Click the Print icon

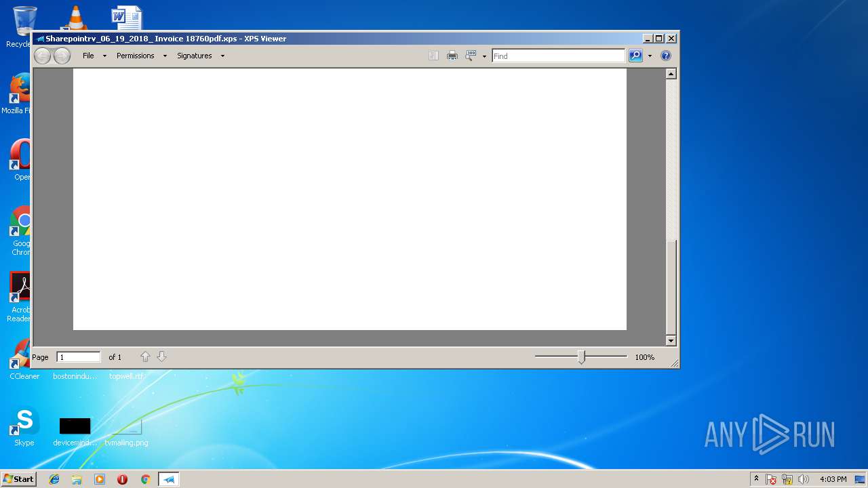tap(452, 56)
